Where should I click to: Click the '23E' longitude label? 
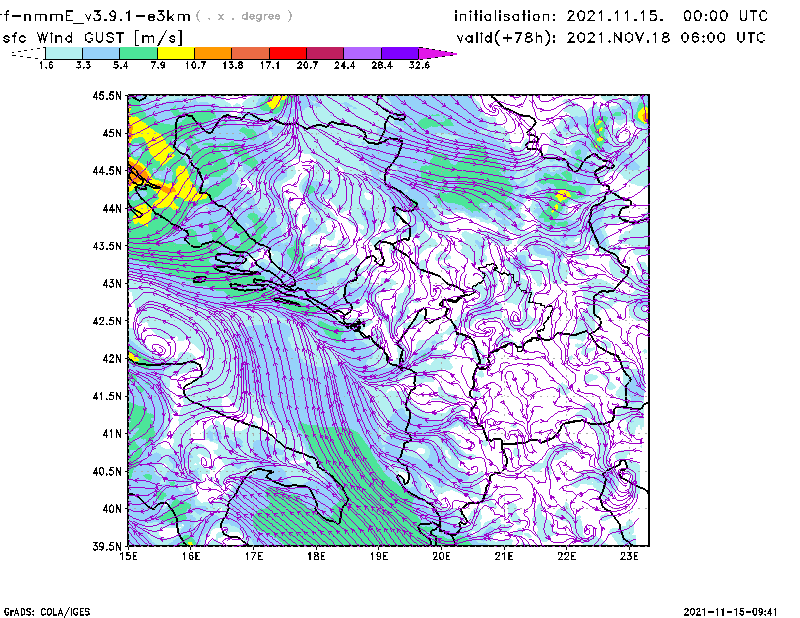coord(629,556)
